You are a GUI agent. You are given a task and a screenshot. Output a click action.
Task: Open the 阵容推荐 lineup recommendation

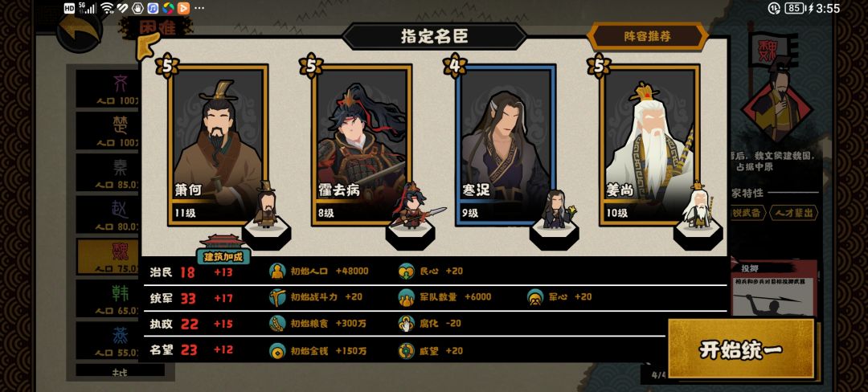(x=648, y=37)
